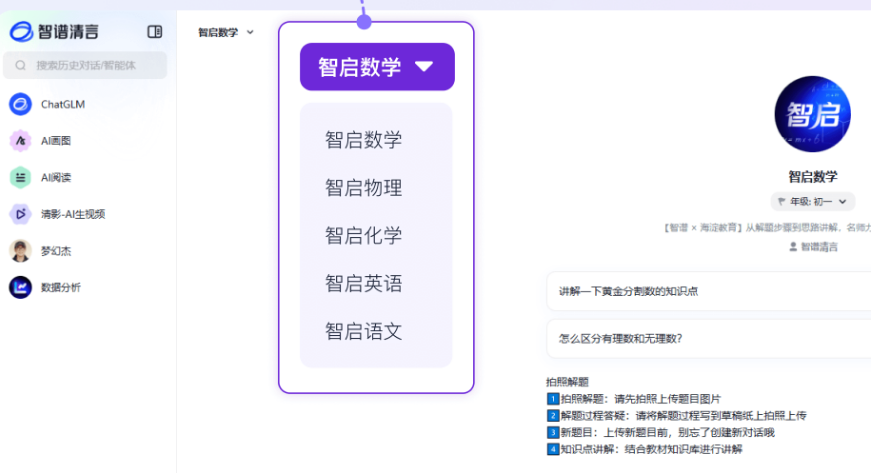Choose 智启化学 in the subject list
The height and width of the screenshot is (473, 871).
point(363,236)
